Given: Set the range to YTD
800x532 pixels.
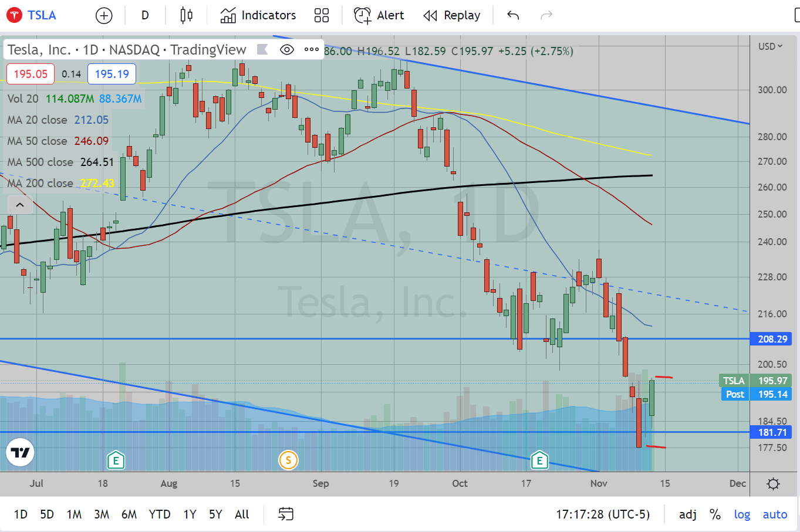Looking at the screenshot, I should [x=160, y=514].
